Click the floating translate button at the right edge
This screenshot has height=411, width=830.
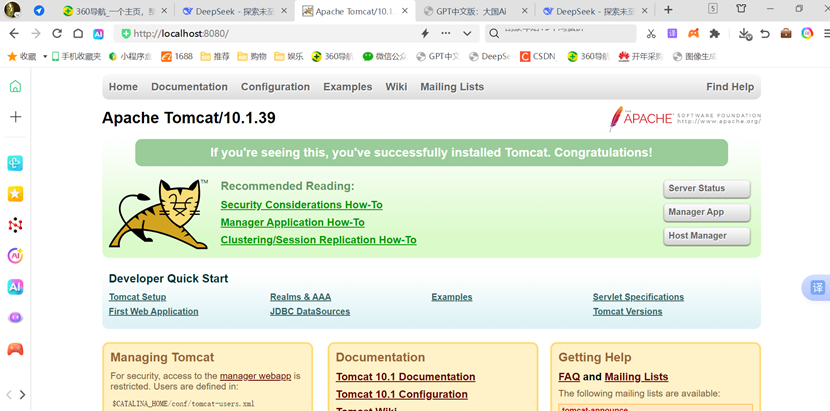817,288
